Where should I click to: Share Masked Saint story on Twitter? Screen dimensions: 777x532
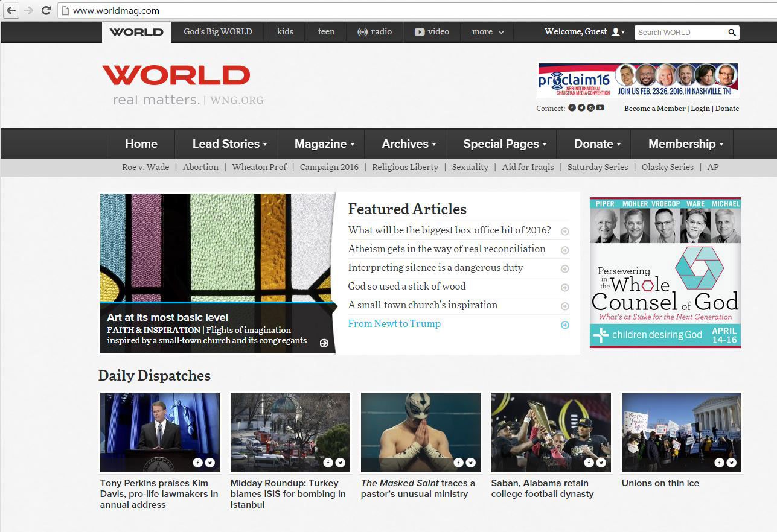click(470, 463)
